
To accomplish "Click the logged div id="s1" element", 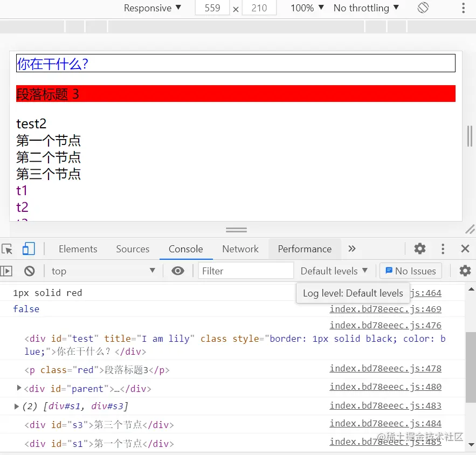I will 99,444.
